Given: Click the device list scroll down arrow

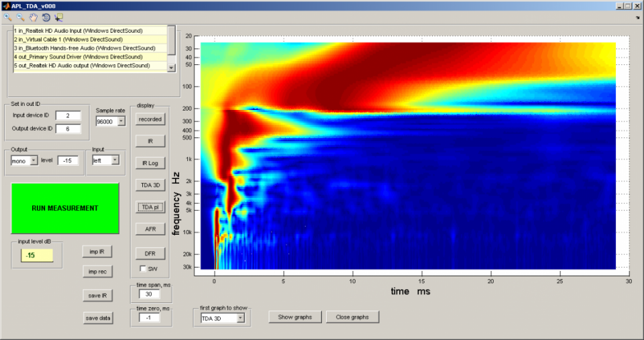Looking at the screenshot, I should point(172,68).
